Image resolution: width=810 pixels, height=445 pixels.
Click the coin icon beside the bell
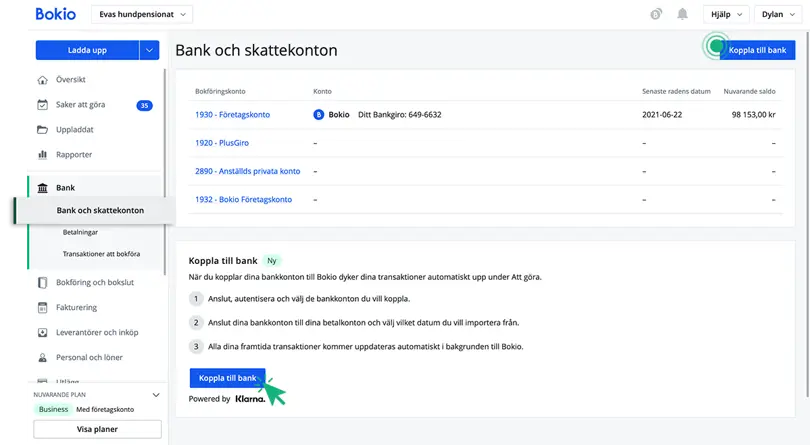pyautogui.click(x=656, y=14)
